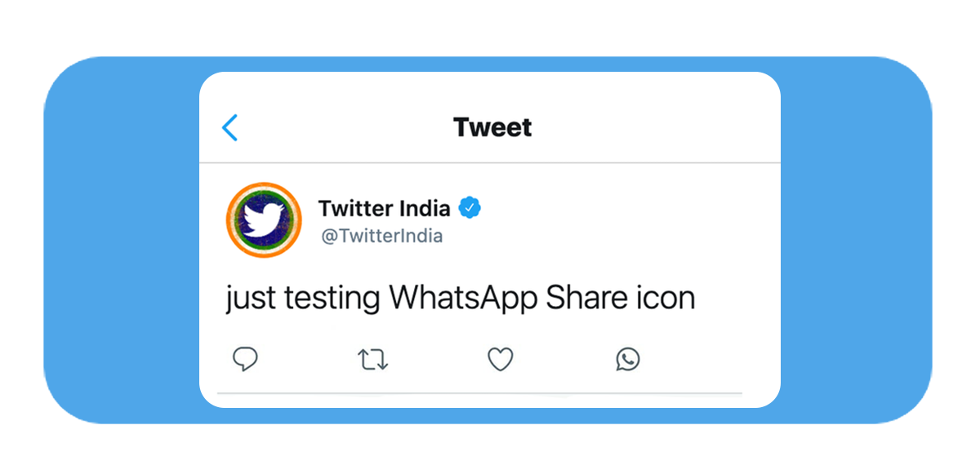Click the word "testing" in the tweet
980x474 pixels.
332,299
